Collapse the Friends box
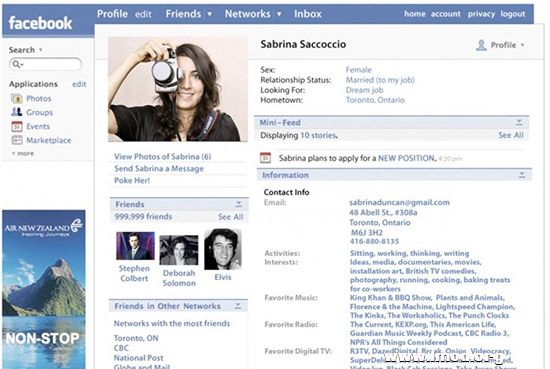 click(x=239, y=204)
